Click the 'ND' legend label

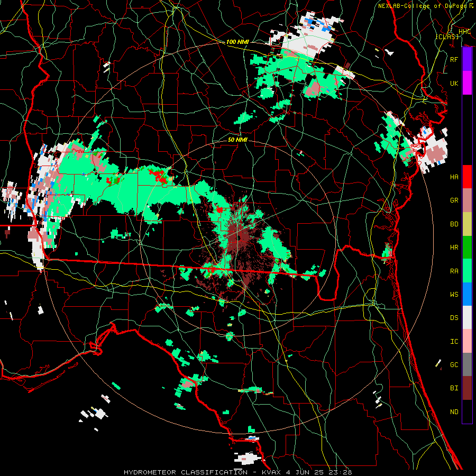click(454, 411)
